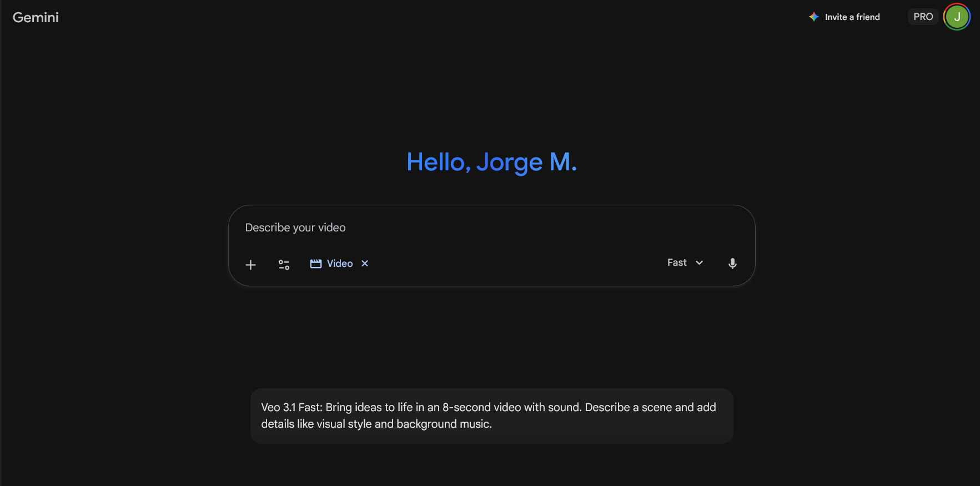Click the word Video in the blue chip

pos(340,264)
